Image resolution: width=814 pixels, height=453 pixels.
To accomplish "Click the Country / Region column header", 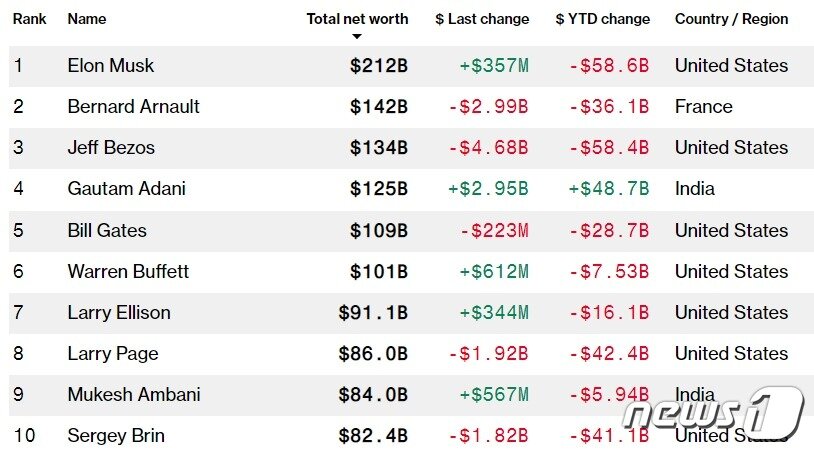I will coord(731,19).
